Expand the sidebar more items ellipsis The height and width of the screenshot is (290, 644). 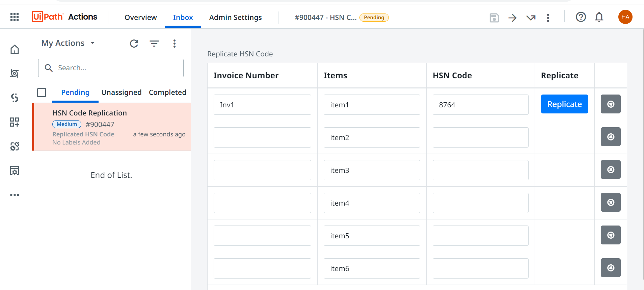click(x=15, y=195)
